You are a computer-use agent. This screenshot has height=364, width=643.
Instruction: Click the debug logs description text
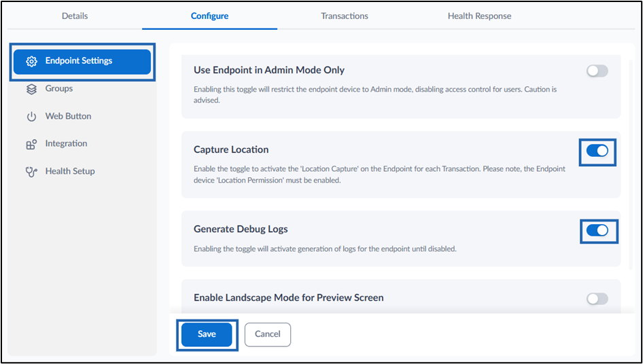pyautogui.click(x=325, y=249)
